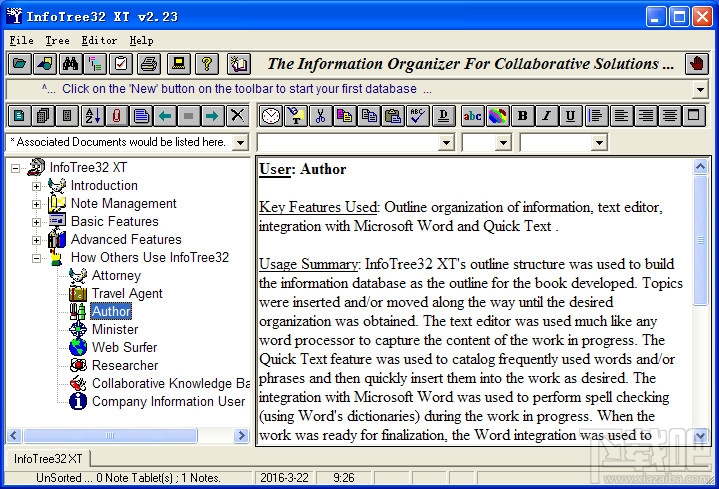
Task: Click the shapes icon next to open folder
Action: [45, 64]
